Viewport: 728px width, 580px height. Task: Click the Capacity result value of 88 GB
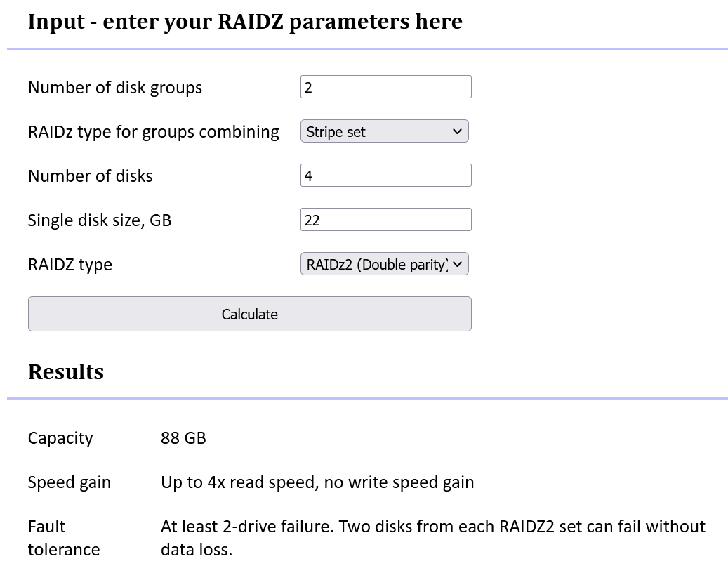(183, 437)
